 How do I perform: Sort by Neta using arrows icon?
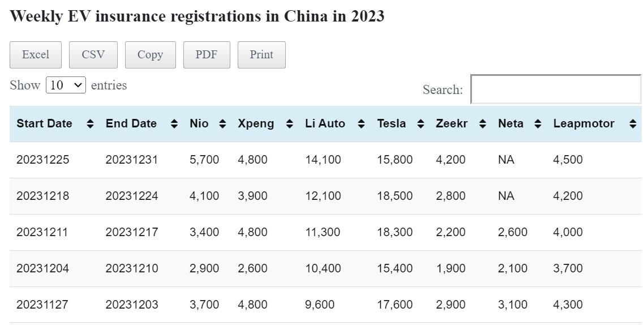pos(538,123)
